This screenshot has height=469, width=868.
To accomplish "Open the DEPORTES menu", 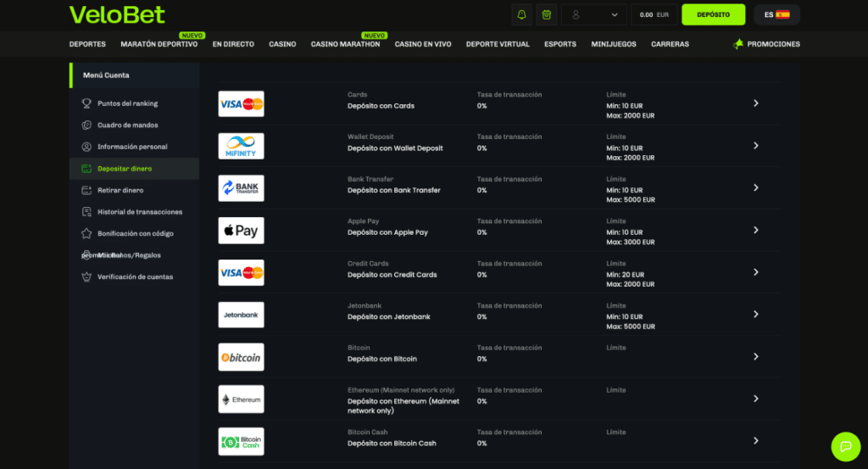I will [87, 44].
